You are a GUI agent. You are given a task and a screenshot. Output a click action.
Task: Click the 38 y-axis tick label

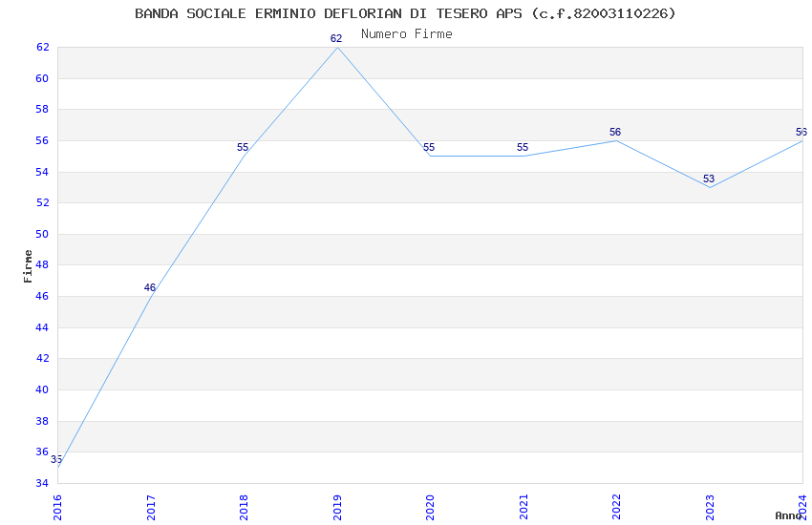[x=42, y=422]
